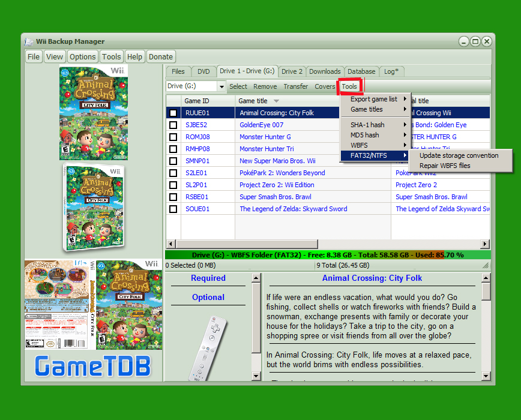521x420 pixels.
Task: Click the Remove toolbar button
Action: click(265, 86)
